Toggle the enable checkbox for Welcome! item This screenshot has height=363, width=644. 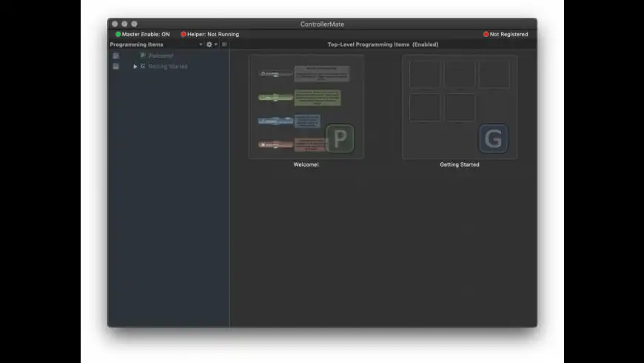coord(115,56)
